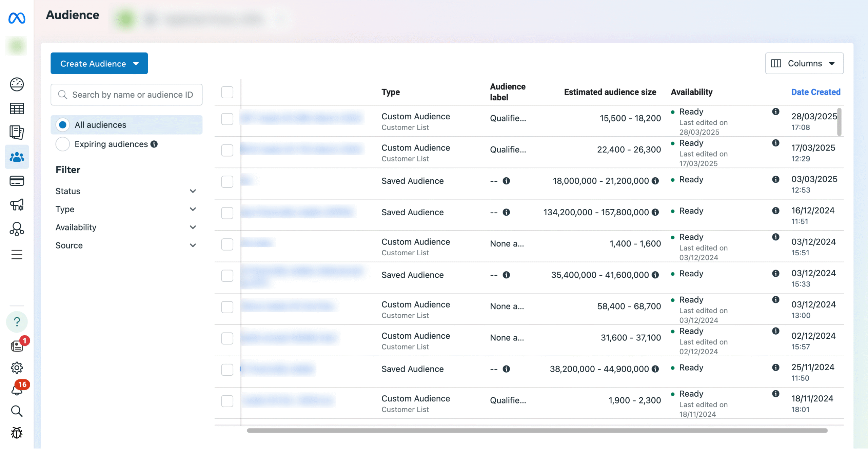Viewport: 868px width, 475px height.
Task: Check the row created 28/03/2025
Action: pos(227,119)
